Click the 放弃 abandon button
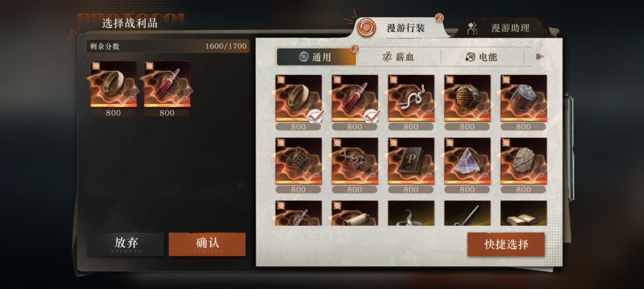 tap(125, 244)
